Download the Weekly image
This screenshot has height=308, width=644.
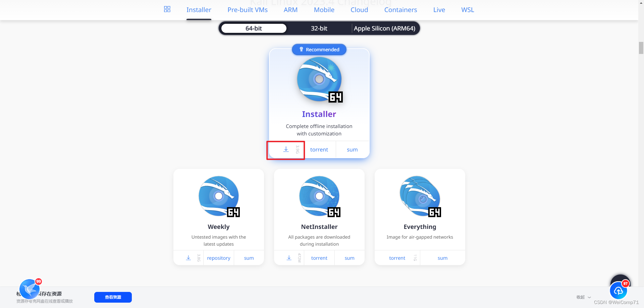[x=189, y=258]
